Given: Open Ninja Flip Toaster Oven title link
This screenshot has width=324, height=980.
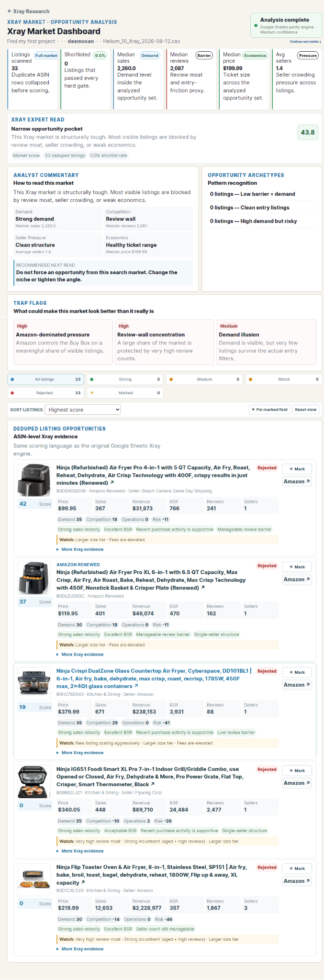Looking at the screenshot, I should click(x=152, y=875).
